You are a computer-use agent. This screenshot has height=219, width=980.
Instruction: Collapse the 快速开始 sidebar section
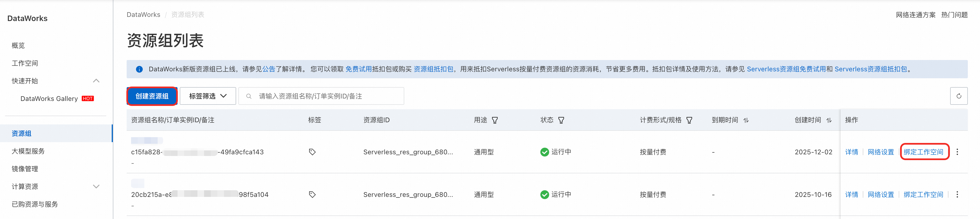(96, 81)
